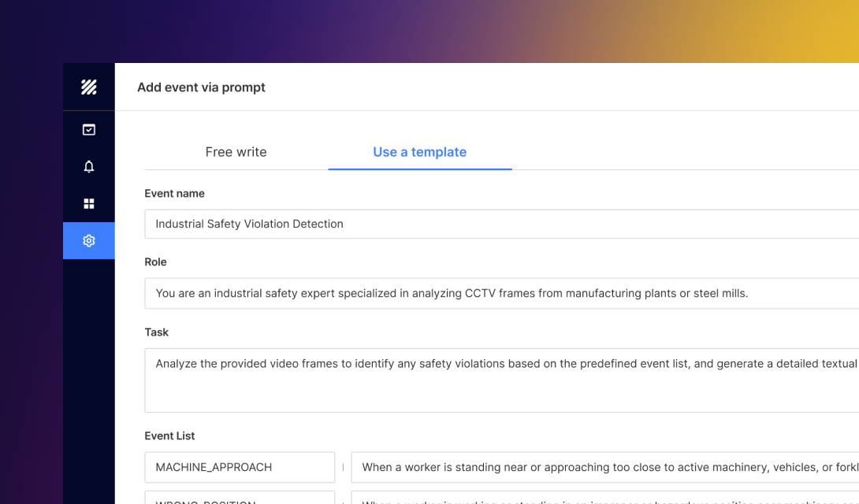The image size is (859, 504).
Task: Select the MACHINE_APPROACH event name field
Action: (240, 467)
